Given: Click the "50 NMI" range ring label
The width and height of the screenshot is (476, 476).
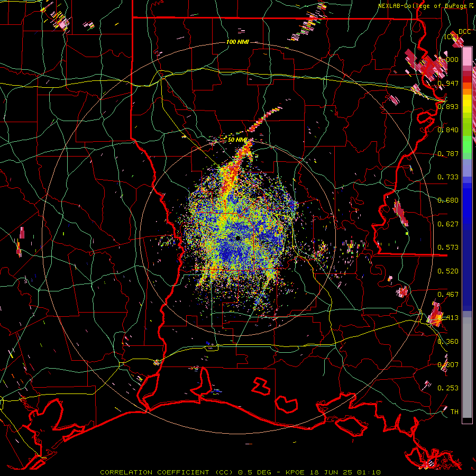Looking at the screenshot, I should [x=237, y=140].
